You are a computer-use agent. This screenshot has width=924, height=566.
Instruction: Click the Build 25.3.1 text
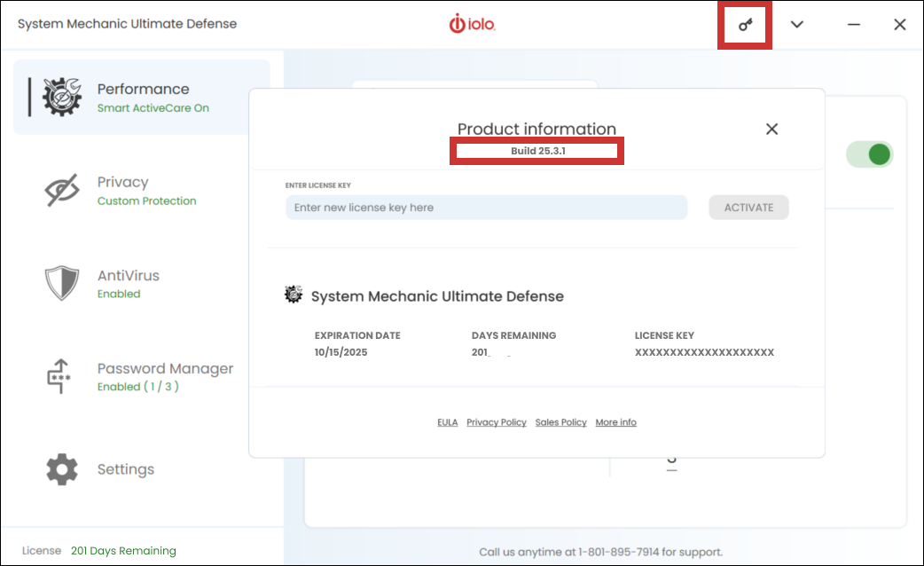[538, 151]
